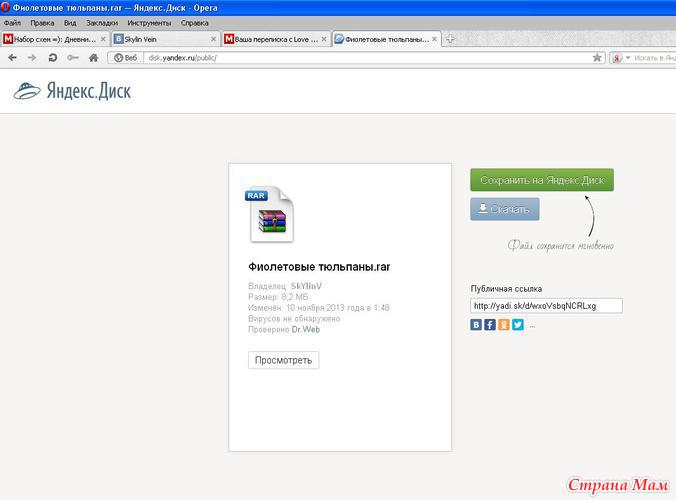Image resolution: width=676 pixels, height=500 pixels.
Task: Share link via Twitter icon
Action: (x=518, y=325)
